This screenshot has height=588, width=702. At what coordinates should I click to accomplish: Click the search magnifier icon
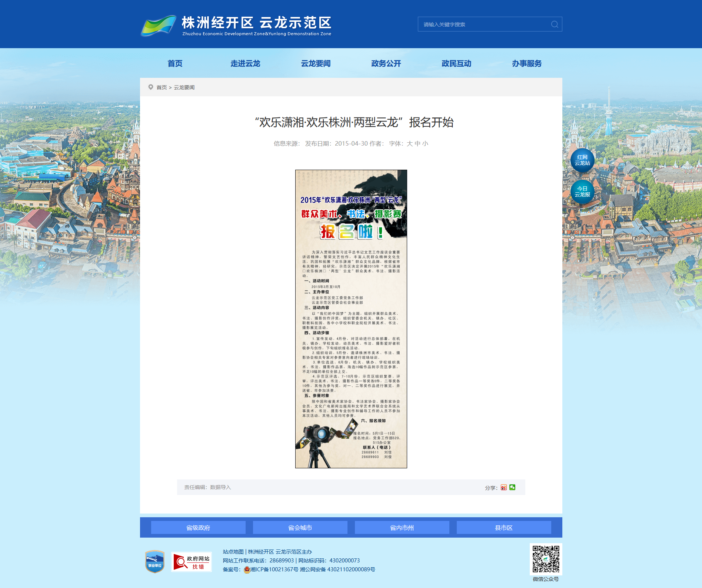click(555, 24)
